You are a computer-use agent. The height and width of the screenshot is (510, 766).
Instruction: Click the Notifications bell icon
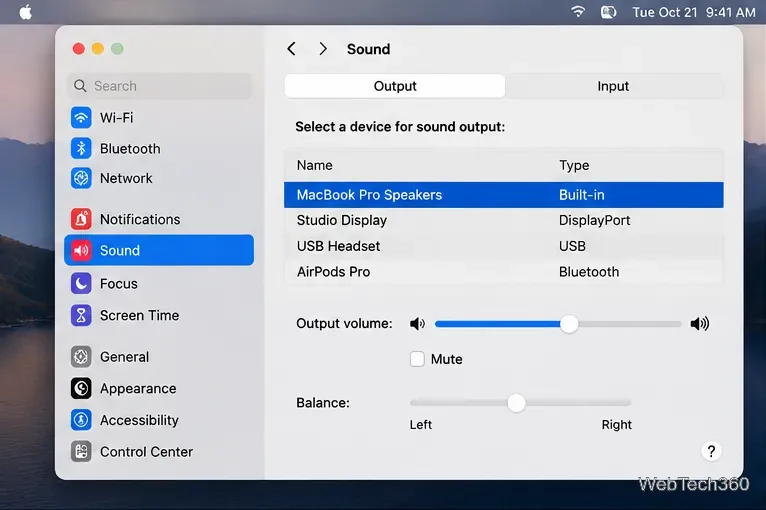tap(81, 219)
